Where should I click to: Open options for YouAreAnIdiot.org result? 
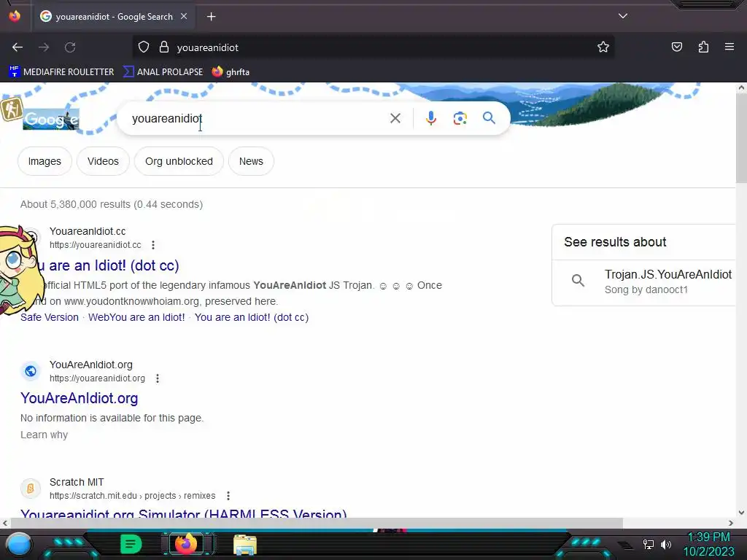coord(158,378)
